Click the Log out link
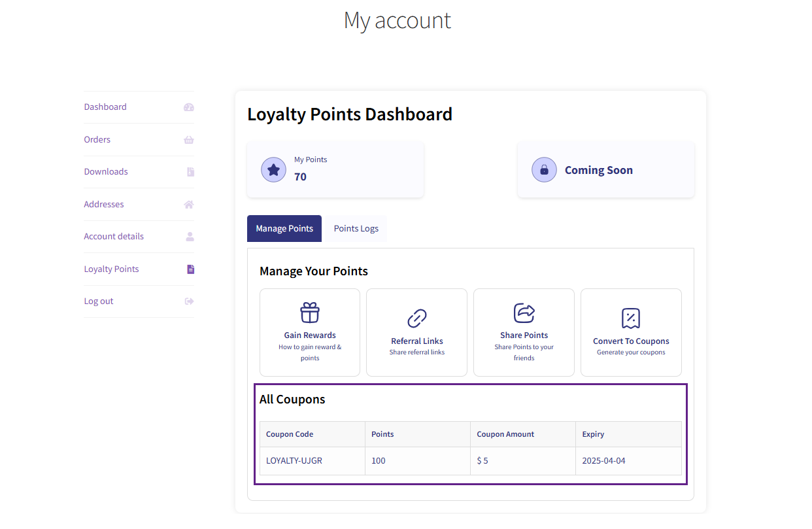The image size is (812, 529). click(99, 301)
